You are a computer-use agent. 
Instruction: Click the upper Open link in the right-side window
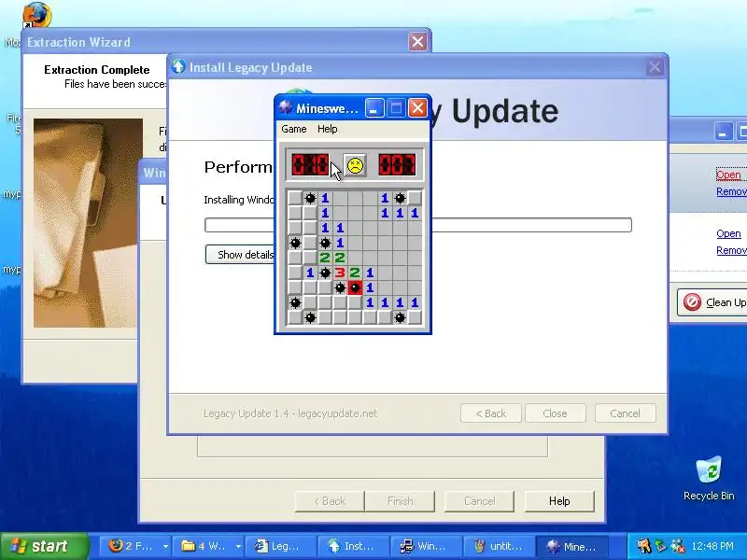coord(728,175)
